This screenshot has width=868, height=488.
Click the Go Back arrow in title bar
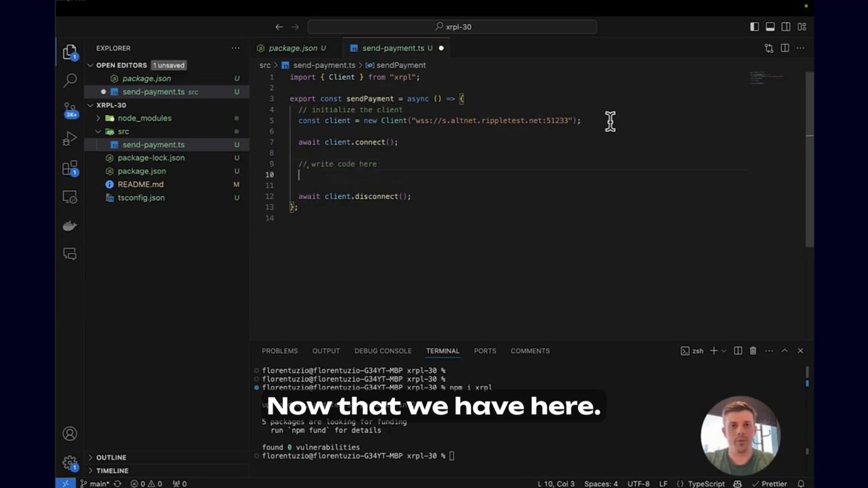[279, 27]
